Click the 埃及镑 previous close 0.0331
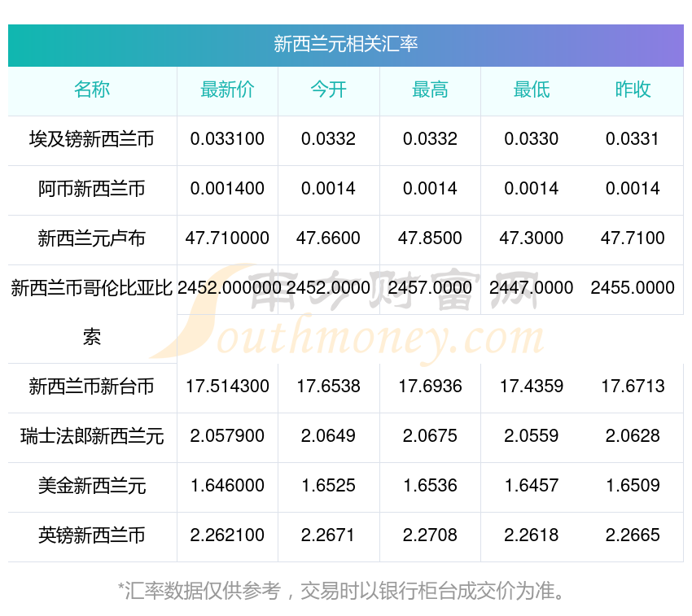692x616 pixels. (633, 139)
